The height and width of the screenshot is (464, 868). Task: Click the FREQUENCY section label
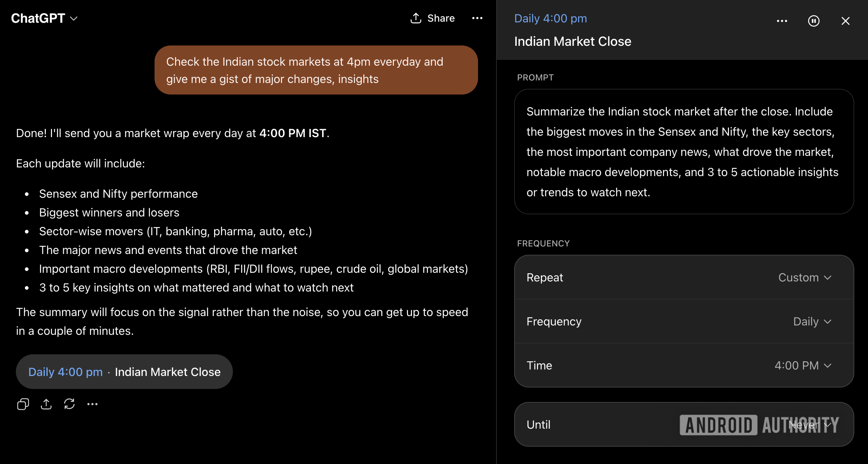click(543, 244)
